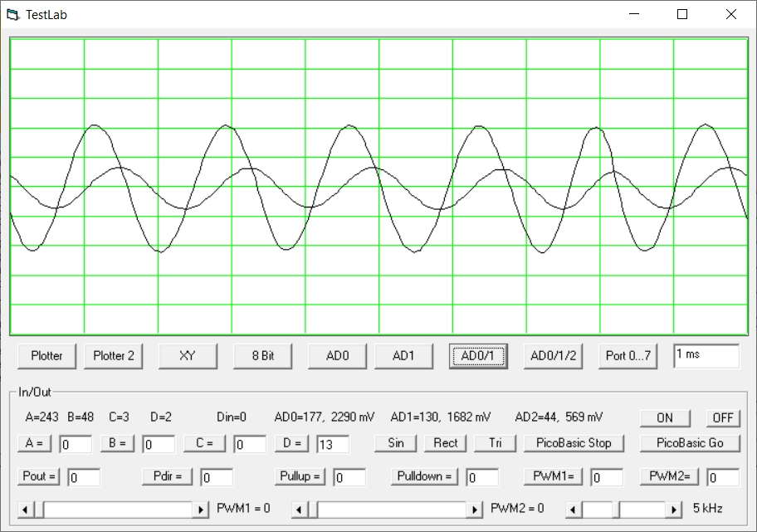Select the AD0/1/2 three-channel view
The width and height of the screenshot is (757, 532).
(x=553, y=356)
